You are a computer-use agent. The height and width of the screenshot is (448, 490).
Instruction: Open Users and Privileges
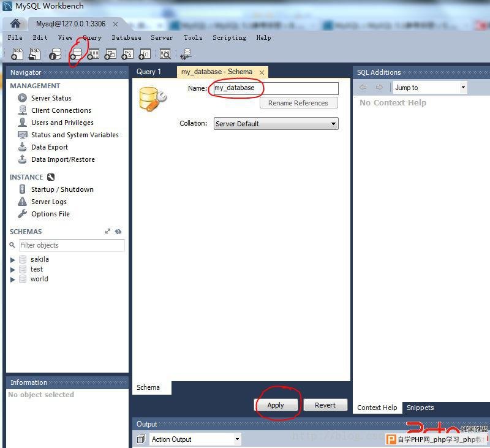pyautogui.click(x=56, y=123)
